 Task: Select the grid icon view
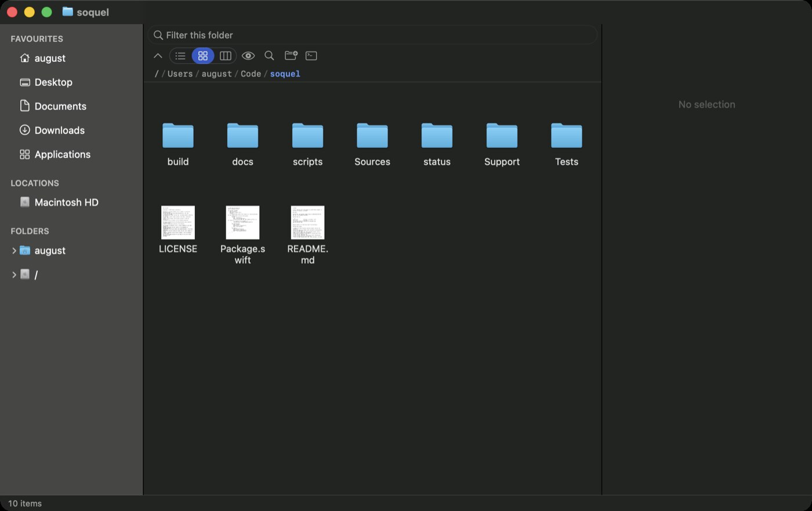pos(203,56)
